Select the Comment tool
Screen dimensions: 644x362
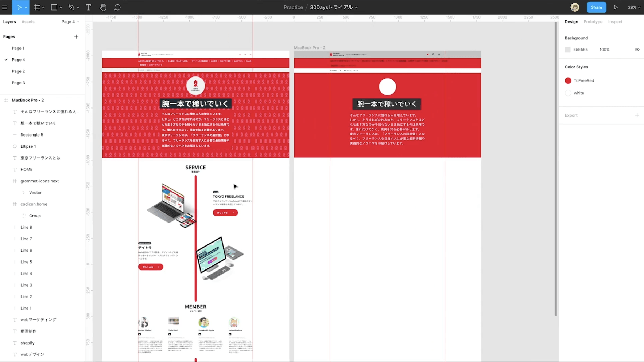coord(117,7)
